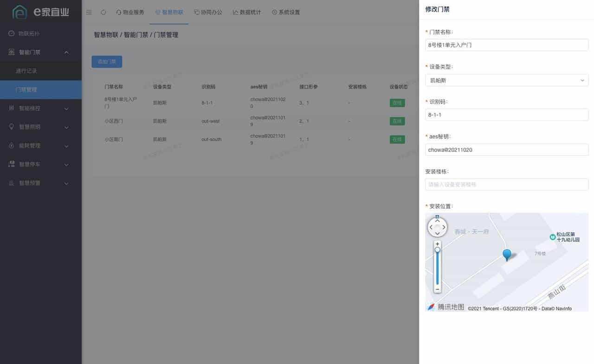
Task: Select 通行记录 under 智能门禁
Action: 32,71
